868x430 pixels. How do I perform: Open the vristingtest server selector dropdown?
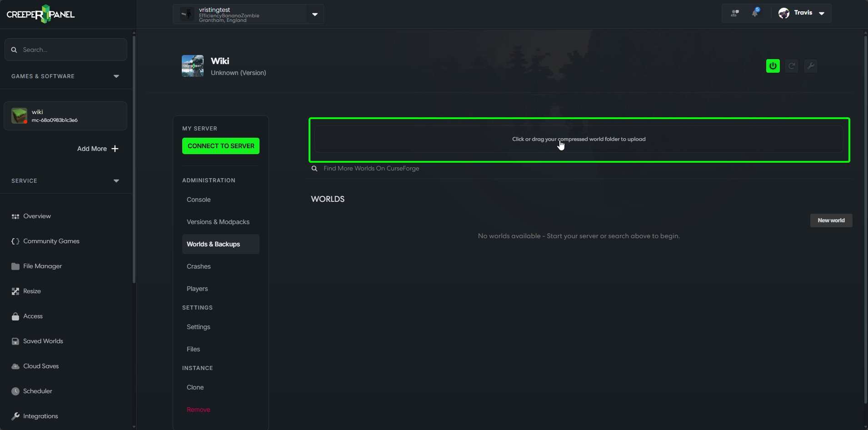point(314,15)
